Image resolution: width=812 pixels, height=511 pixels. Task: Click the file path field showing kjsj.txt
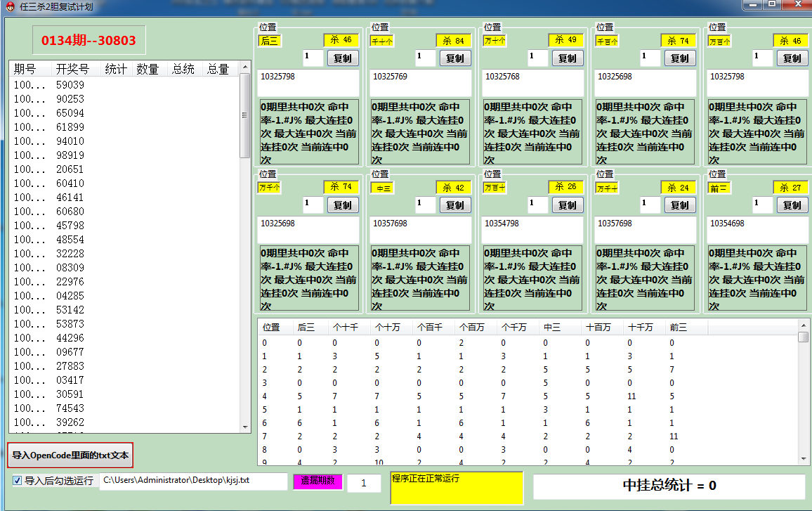click(193, 481)
